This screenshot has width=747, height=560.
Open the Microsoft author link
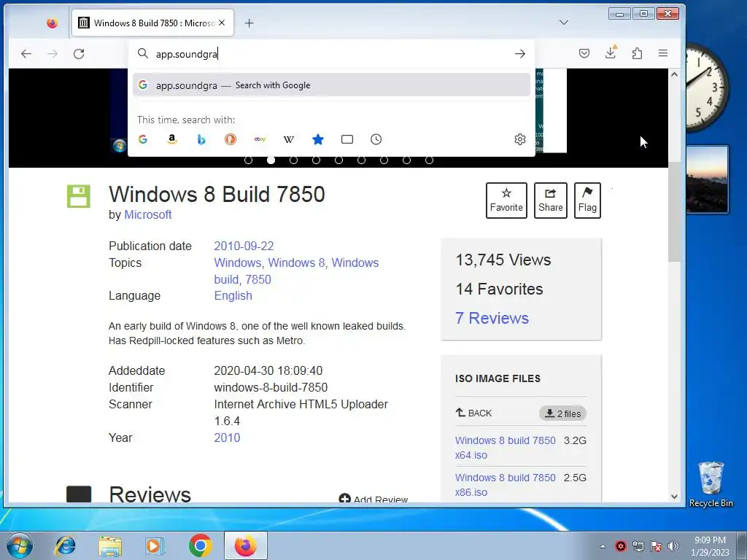click(147, 215)
